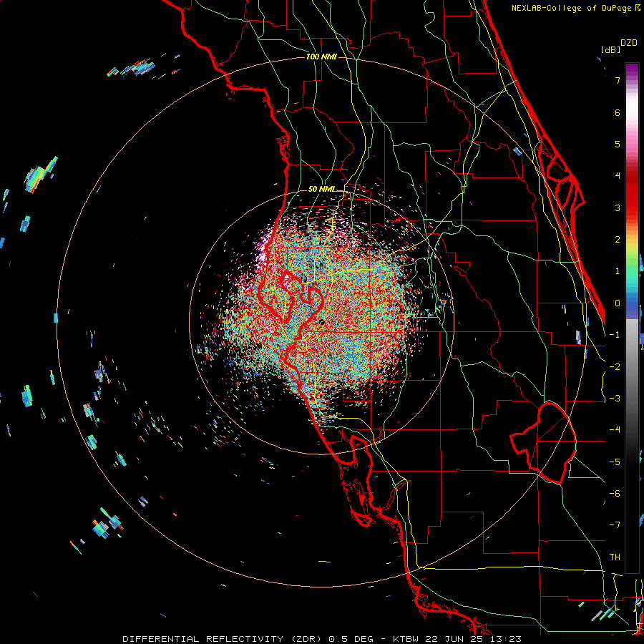Click the large echo cluster near bottom-left offshore
Viewport: 644px width, 644px height.
coord(107,525)
